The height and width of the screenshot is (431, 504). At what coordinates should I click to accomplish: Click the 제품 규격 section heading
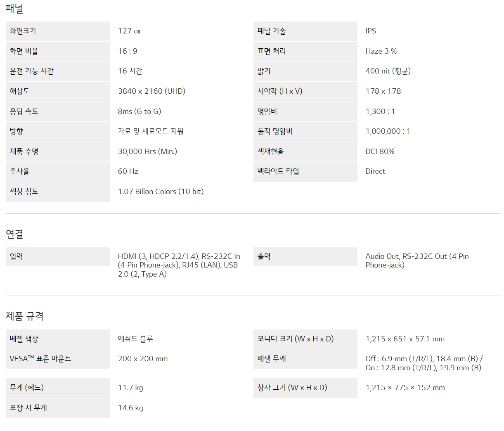(25, 316)
